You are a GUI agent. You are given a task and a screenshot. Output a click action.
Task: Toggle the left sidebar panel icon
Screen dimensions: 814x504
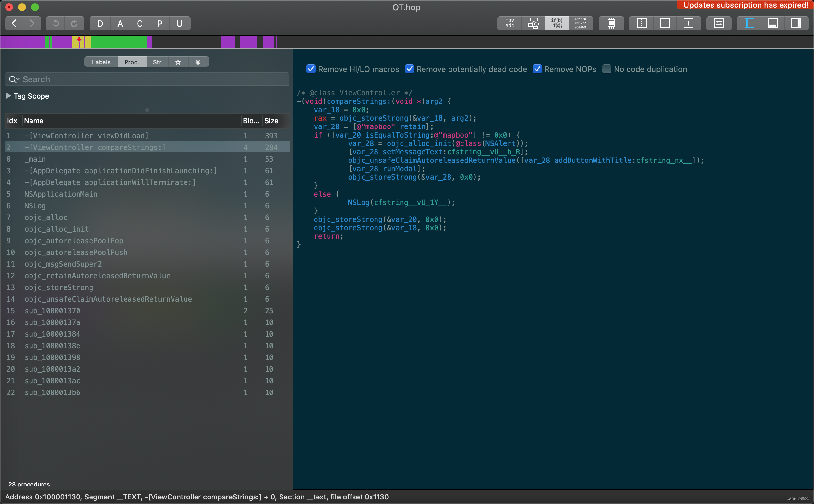749,23
